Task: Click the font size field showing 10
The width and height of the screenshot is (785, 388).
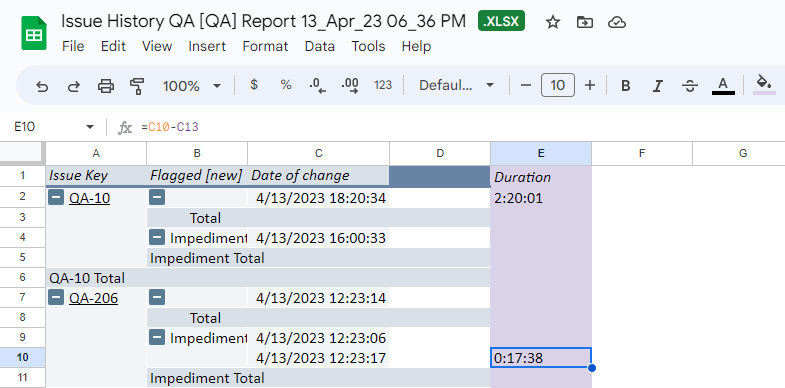Action: coord(558,85)
